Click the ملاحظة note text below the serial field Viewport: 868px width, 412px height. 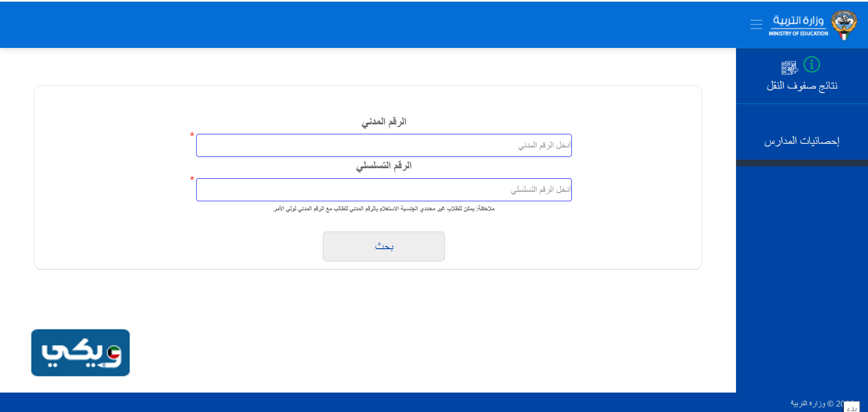click(383, 208)
